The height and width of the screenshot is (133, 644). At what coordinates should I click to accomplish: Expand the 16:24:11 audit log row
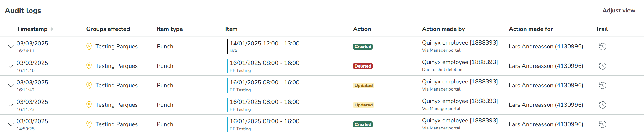tap(11, 47)
